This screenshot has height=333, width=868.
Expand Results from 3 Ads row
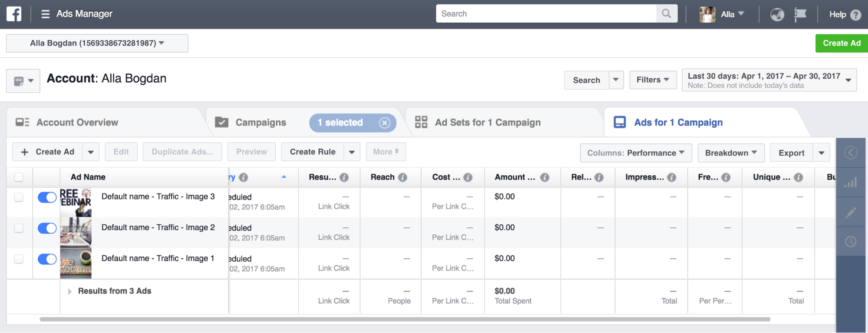pos(69,291)
